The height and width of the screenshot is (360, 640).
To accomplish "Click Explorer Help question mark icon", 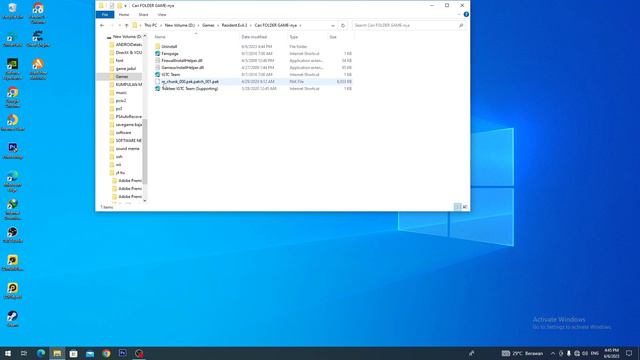I will [466, 15].
